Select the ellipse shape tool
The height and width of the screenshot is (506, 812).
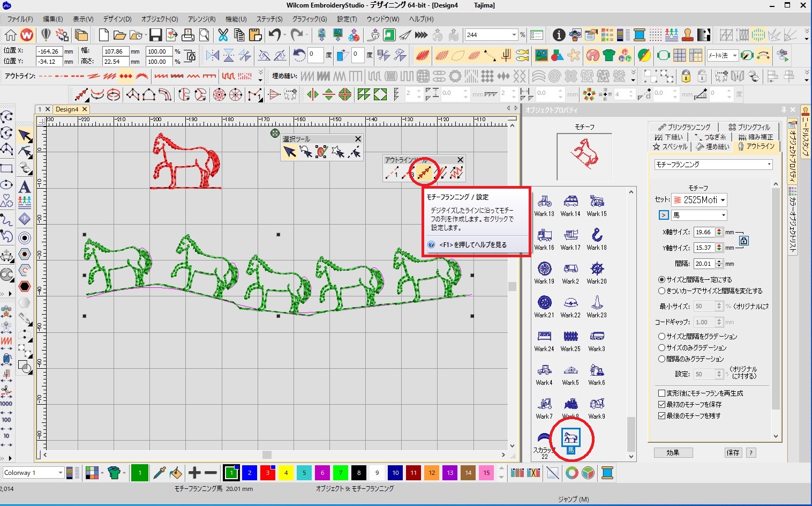[6, 184]
